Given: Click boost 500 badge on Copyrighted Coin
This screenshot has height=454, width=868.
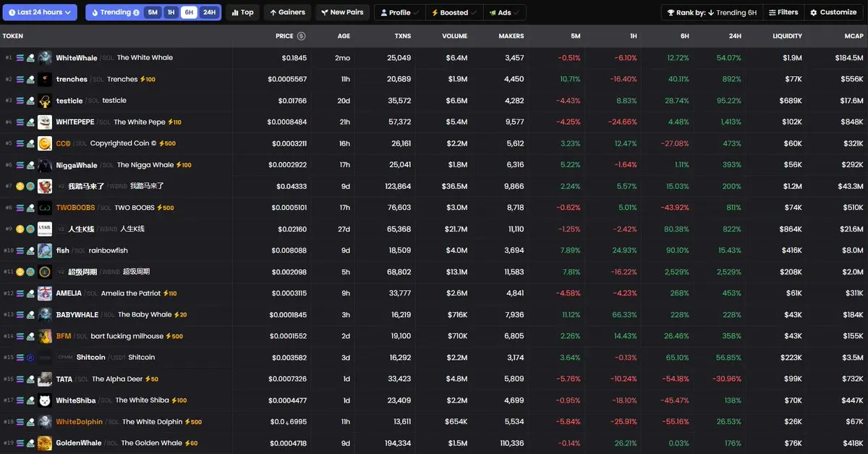Looking at the screenshot, I should coord(166,143).
